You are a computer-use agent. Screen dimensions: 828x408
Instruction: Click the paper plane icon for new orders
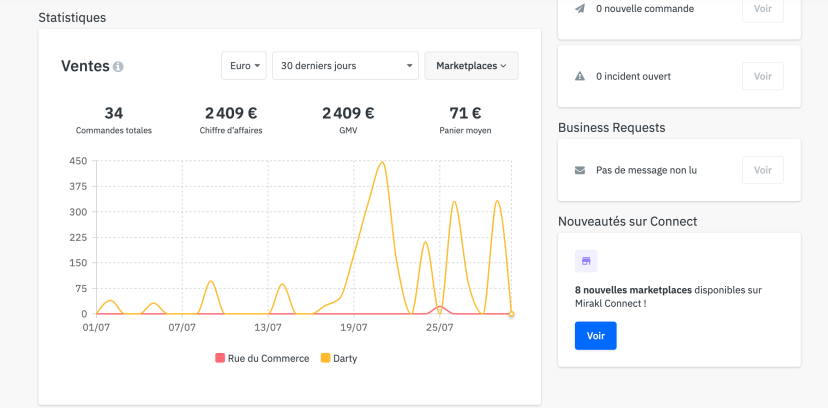[580, 9]
